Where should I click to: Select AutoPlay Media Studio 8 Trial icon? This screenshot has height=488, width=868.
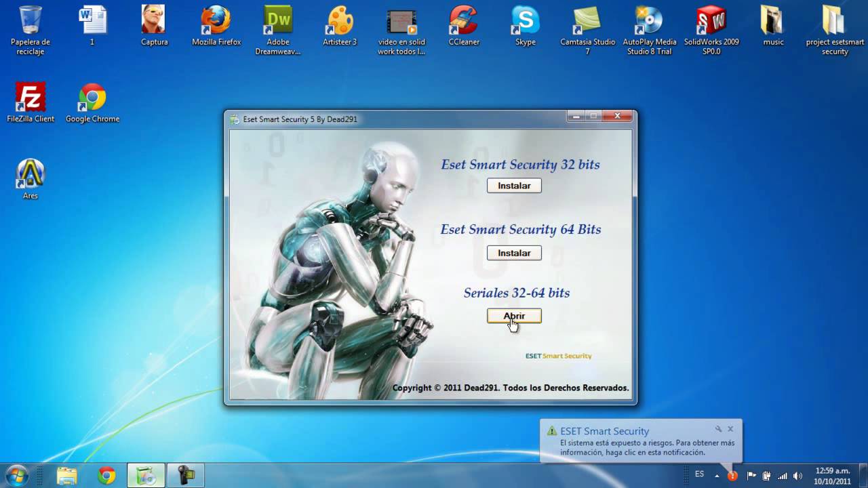click(650, 30)
